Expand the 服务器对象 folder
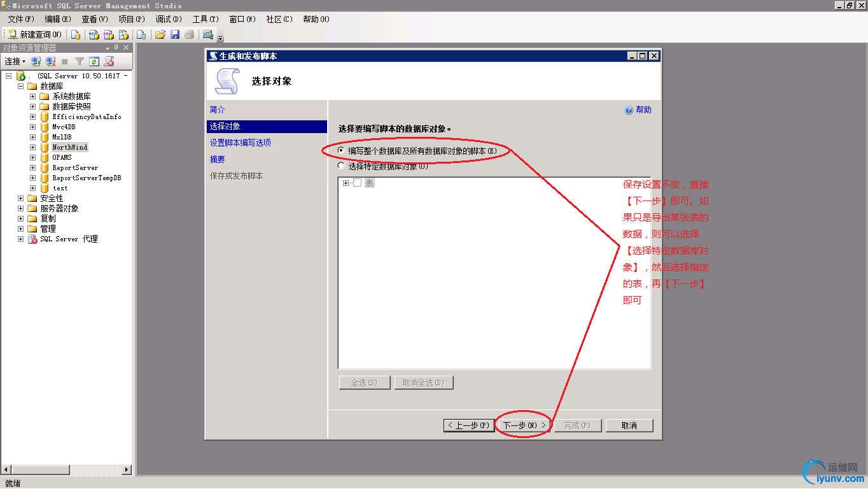The image size is (868, 489). 20,208
